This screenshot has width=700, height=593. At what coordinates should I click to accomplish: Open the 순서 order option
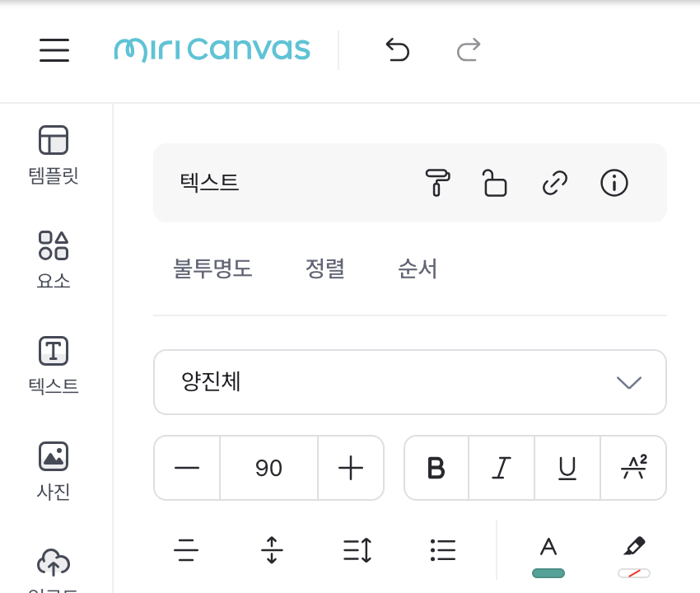pyautogui.click(x=418, y=268)
